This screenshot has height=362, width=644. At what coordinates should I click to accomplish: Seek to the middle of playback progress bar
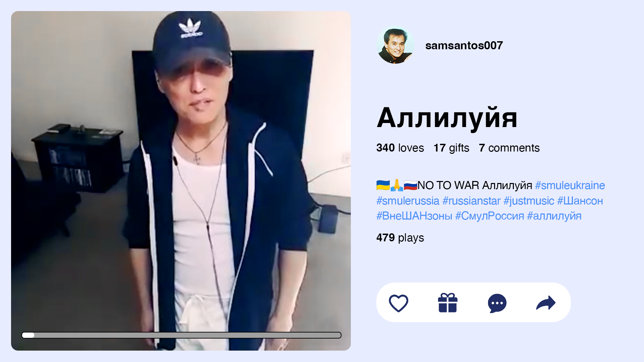[x=181, y=335]
